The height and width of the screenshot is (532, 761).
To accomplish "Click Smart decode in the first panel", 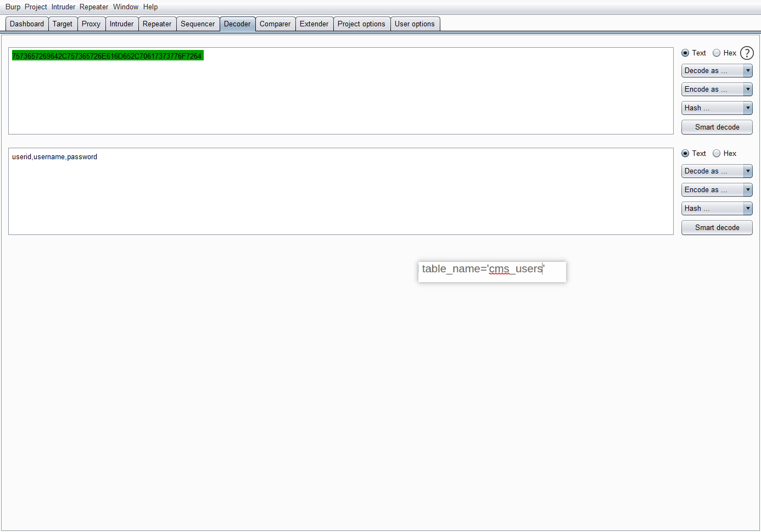I will (717, 127).
